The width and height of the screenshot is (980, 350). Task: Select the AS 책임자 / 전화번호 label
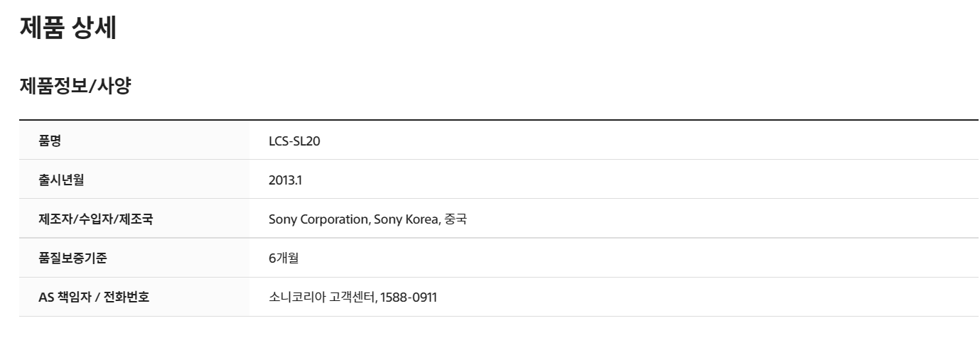coord(94,297)
